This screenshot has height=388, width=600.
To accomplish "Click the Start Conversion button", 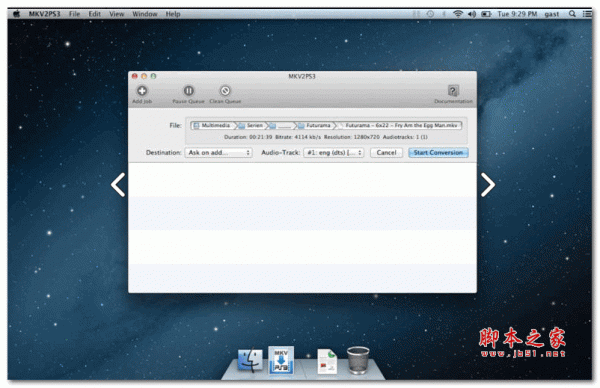I will [x=438, y=153].
